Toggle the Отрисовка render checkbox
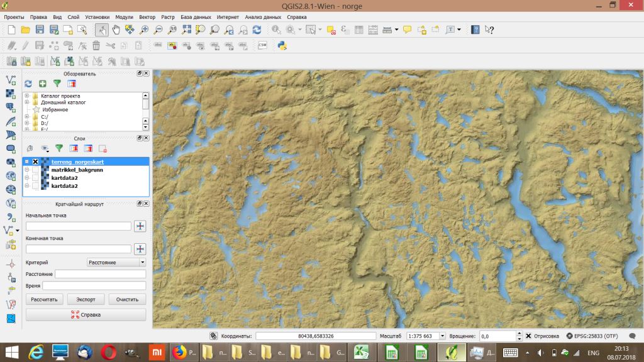644x362 pixels. pos(528,336)
